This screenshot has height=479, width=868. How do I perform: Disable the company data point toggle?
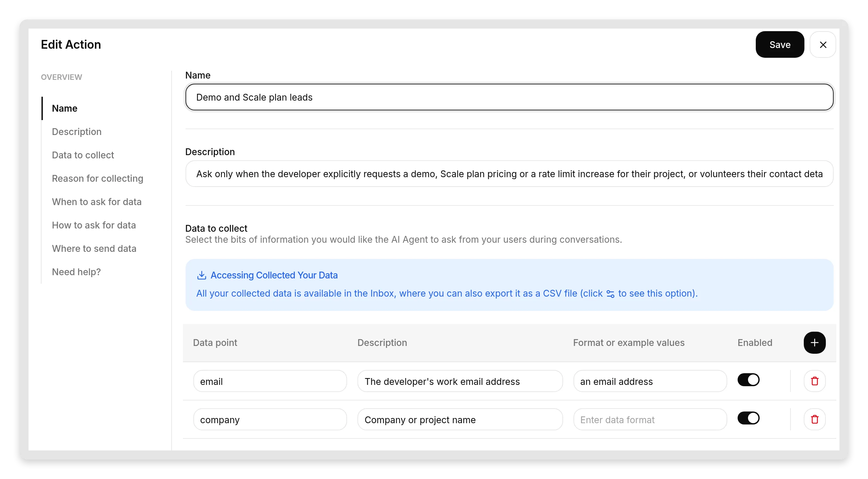748,418
